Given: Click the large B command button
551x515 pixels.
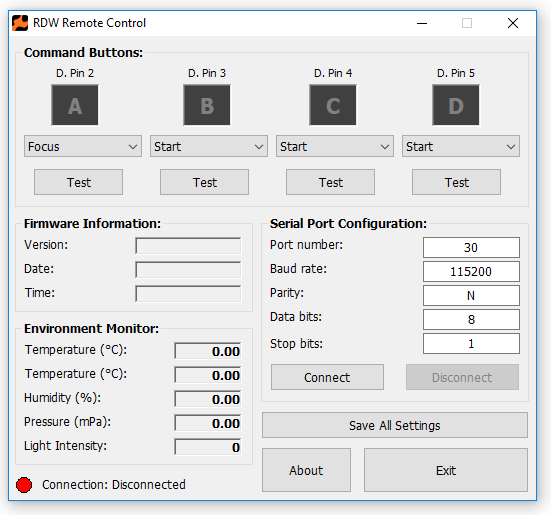Looking at the screenshot, I should [x=207, y=105].
